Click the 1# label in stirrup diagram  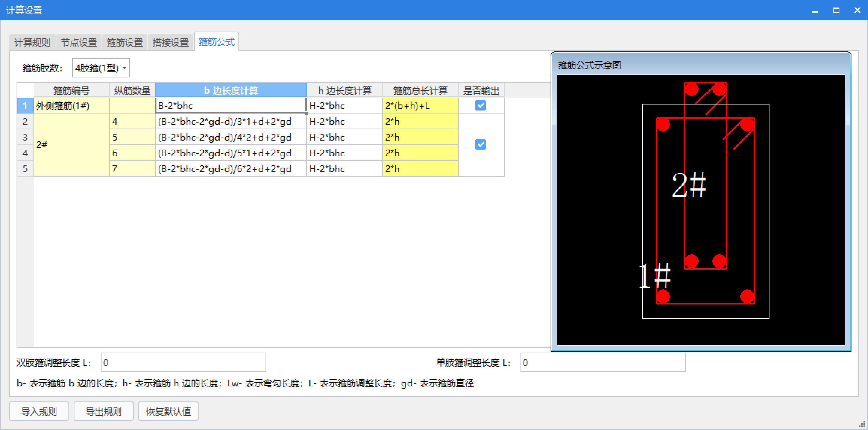click(x=655, y=276)
